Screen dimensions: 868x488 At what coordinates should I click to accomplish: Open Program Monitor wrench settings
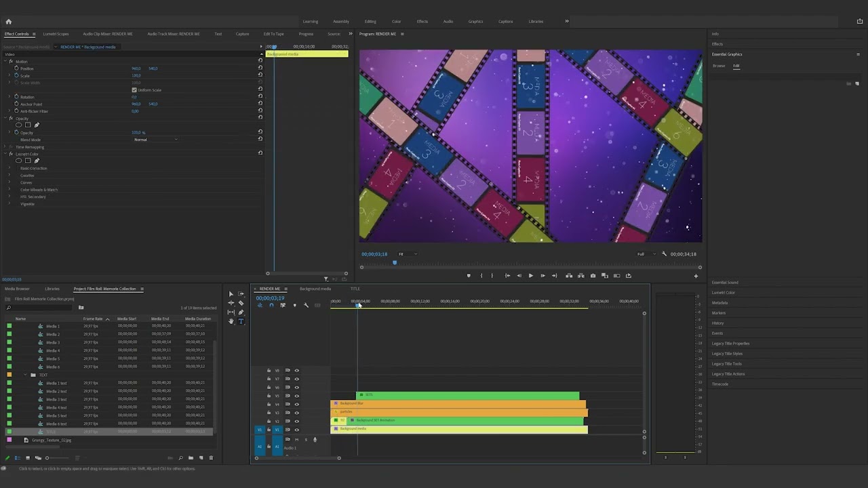click(664, 254)
